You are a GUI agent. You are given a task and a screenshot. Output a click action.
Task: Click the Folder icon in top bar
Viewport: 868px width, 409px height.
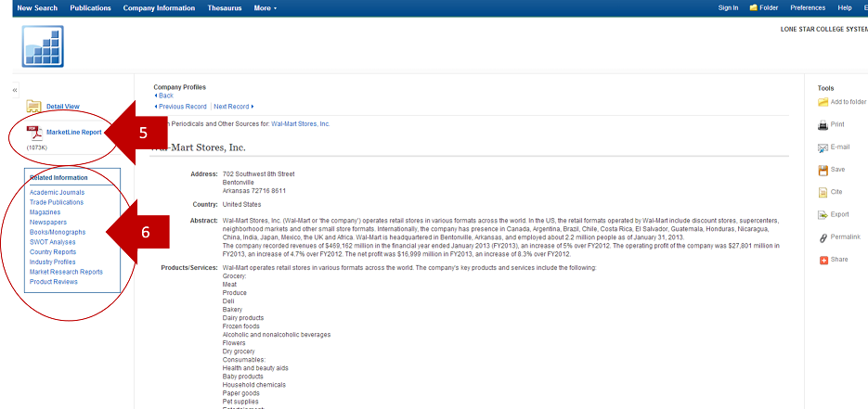click(754, 7)
